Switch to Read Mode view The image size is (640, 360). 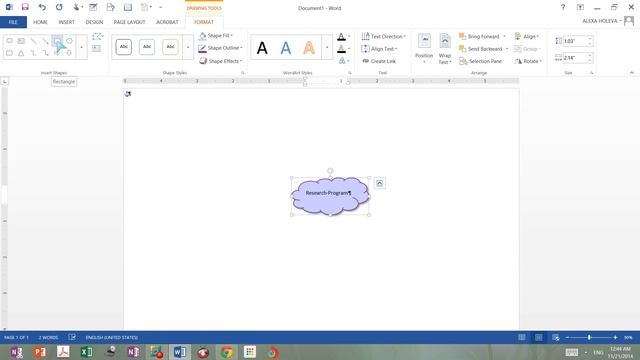pos(522,338)
